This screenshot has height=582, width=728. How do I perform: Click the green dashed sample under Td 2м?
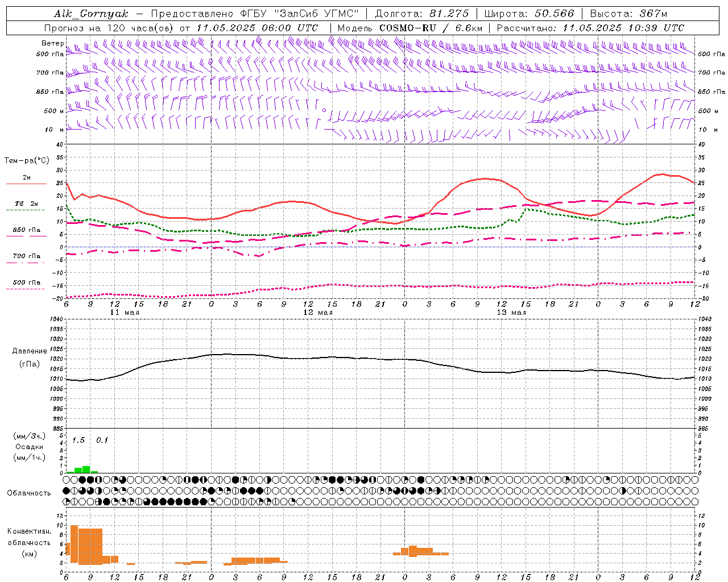pyautogui.click(x=25, y=210)
